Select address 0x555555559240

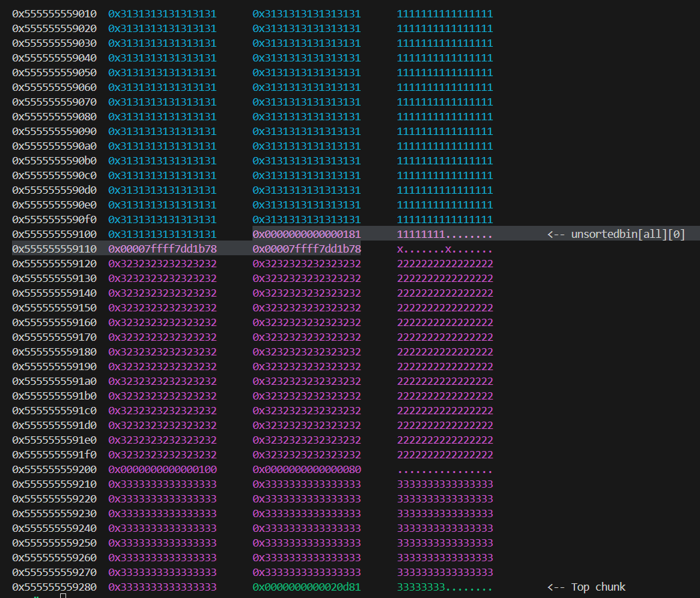tap(54, 528)
